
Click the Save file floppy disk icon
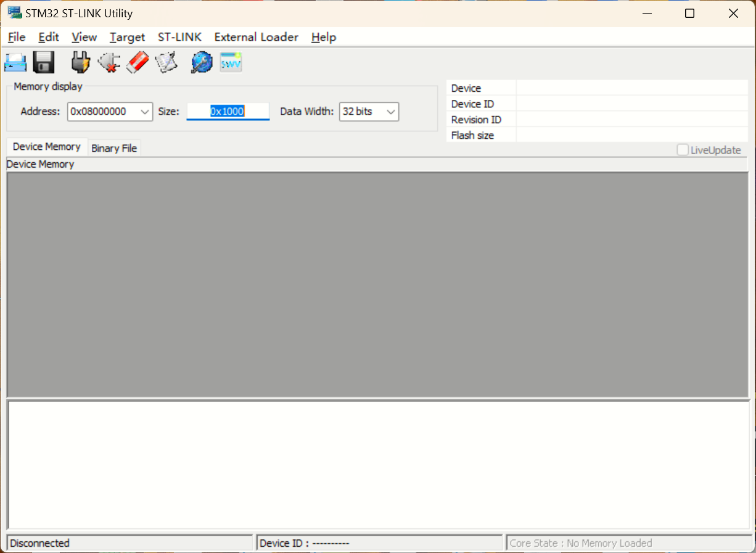(44, 62)
